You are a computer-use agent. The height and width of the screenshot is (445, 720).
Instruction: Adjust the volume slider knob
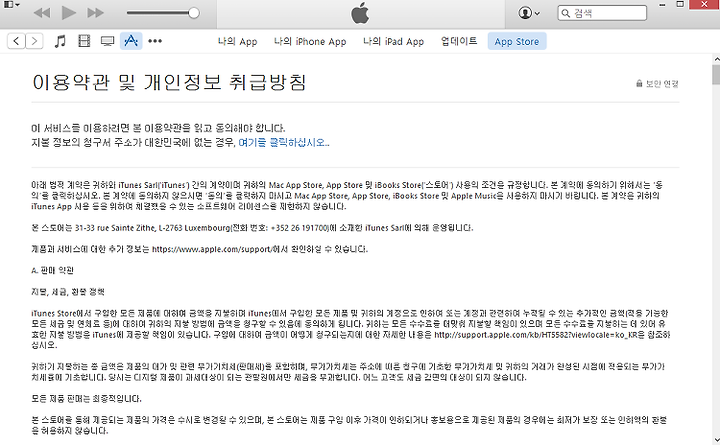tap(194, 13)
